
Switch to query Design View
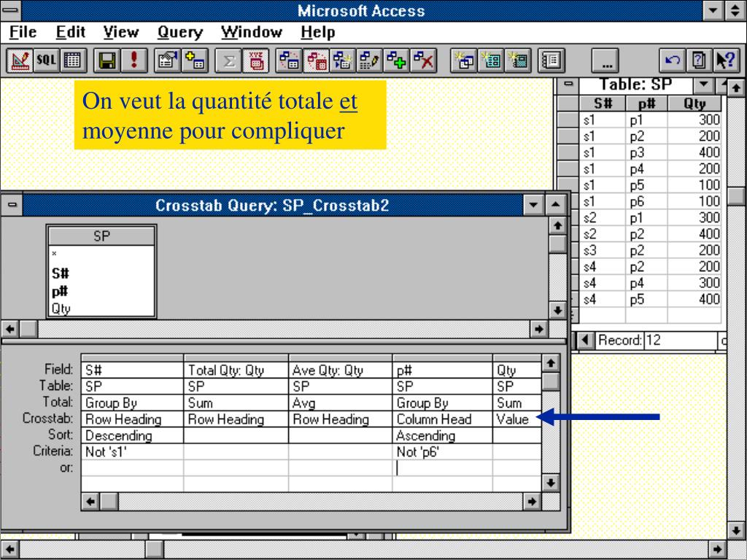20,61
